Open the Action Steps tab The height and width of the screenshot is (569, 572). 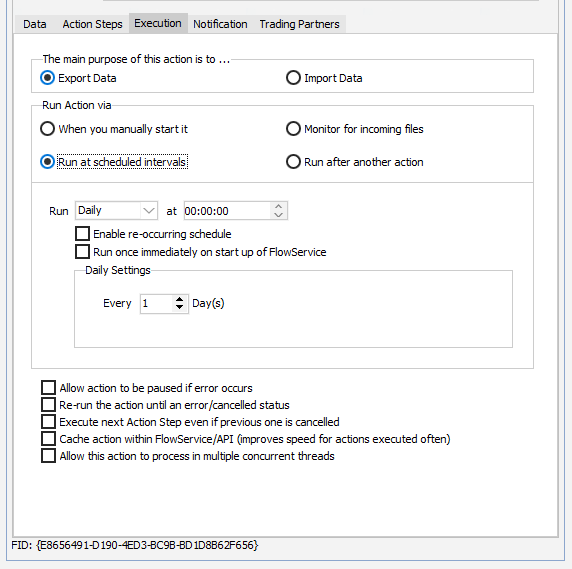coord(92,24)
